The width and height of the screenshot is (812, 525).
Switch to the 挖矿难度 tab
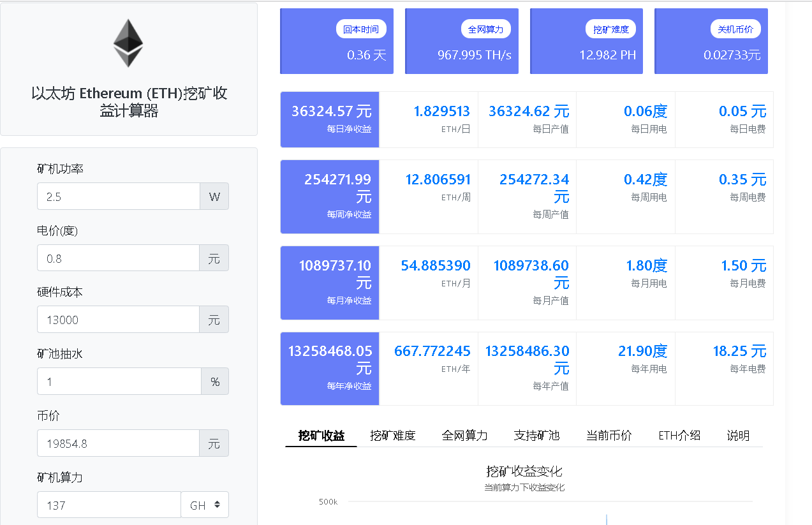tap(392, 435)
